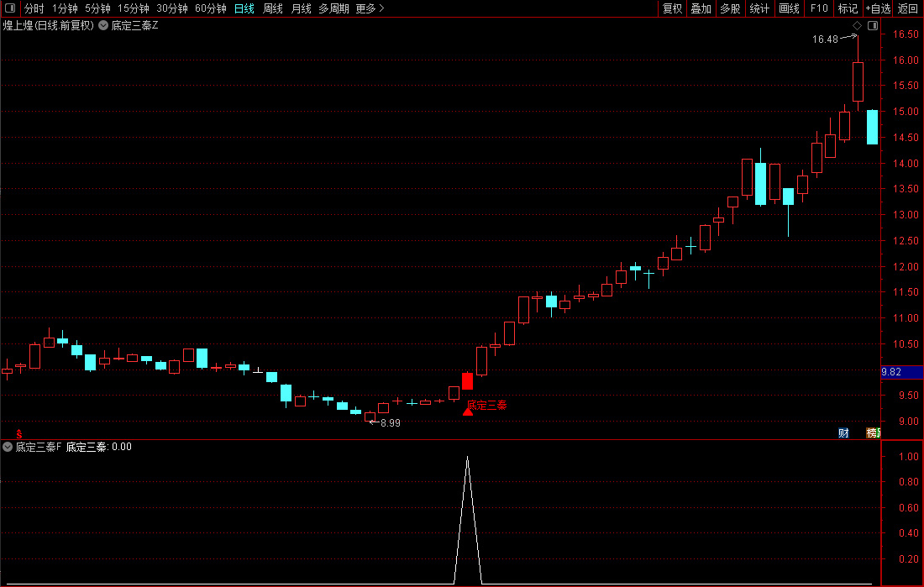Switch to 分时 view
The height and width of the screenshot is (587, 924).
coord(34,8)
